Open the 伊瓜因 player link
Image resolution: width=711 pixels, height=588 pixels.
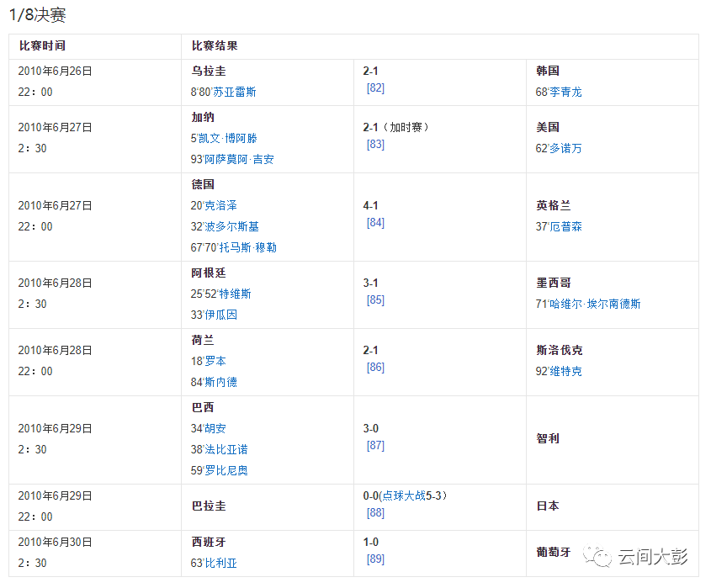(220, 315)
